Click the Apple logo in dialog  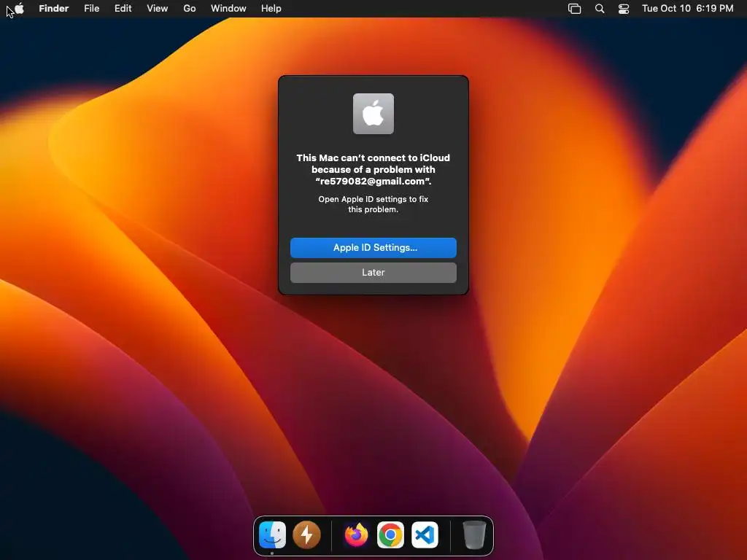click(x=373, y=114)
